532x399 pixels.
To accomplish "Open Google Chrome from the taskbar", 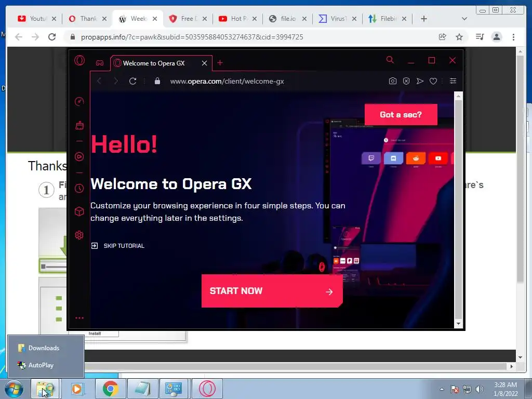I will click(110, 389).
